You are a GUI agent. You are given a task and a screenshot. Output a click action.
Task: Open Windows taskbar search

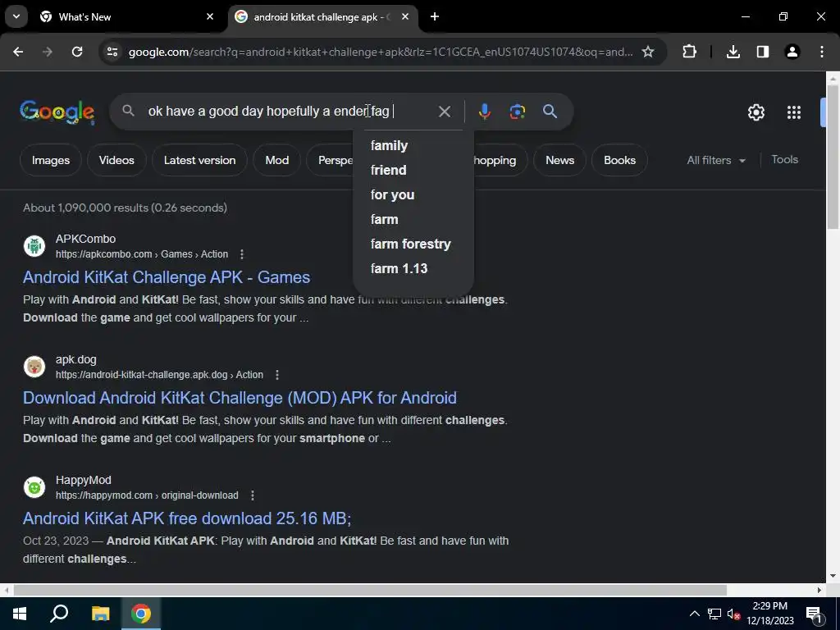pyautogui.click(x=59, y=614)
